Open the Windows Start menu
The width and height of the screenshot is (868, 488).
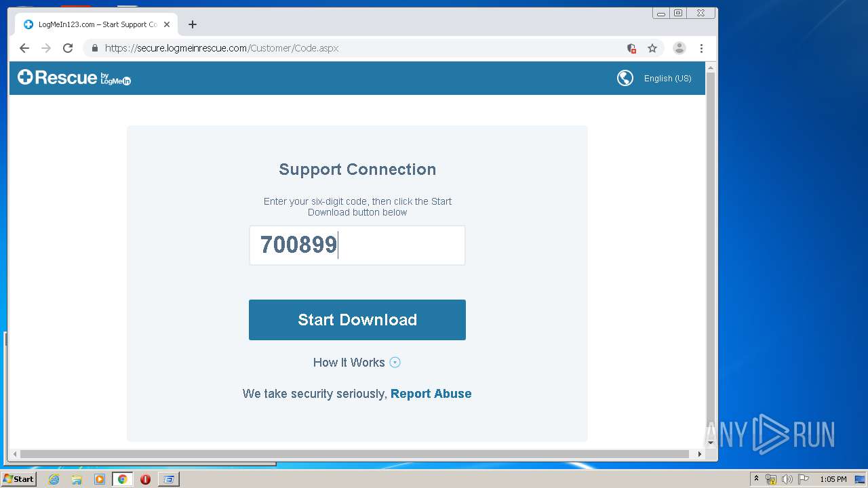(x=18, y=479)
